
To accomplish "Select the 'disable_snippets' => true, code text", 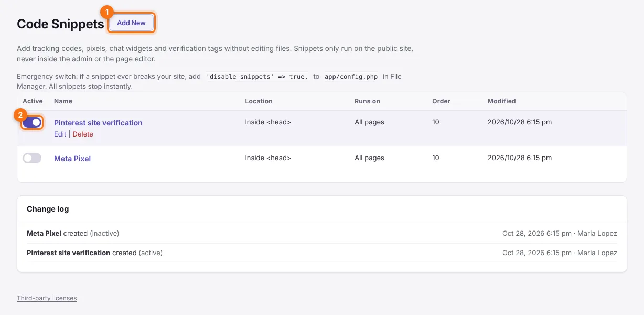I will click(256, 77).
